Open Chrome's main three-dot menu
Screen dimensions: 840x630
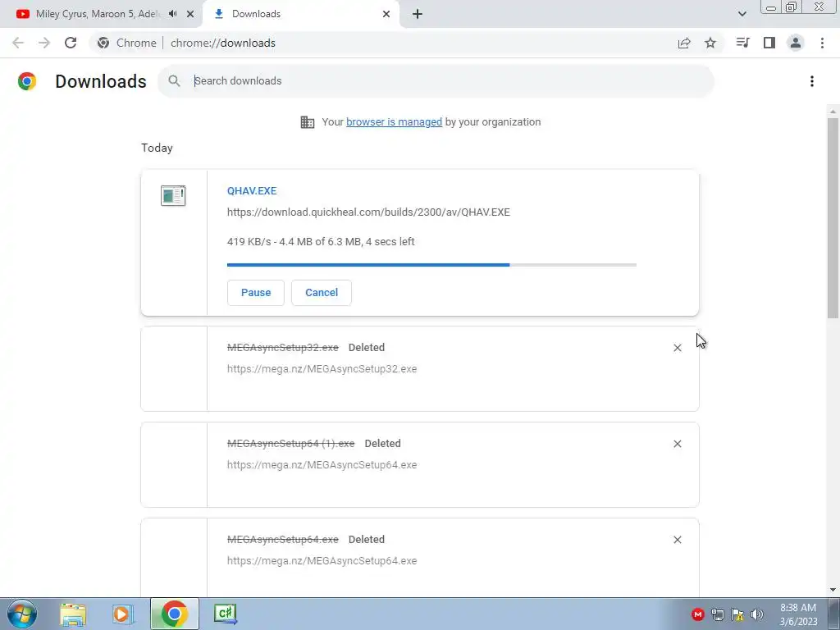822,43
